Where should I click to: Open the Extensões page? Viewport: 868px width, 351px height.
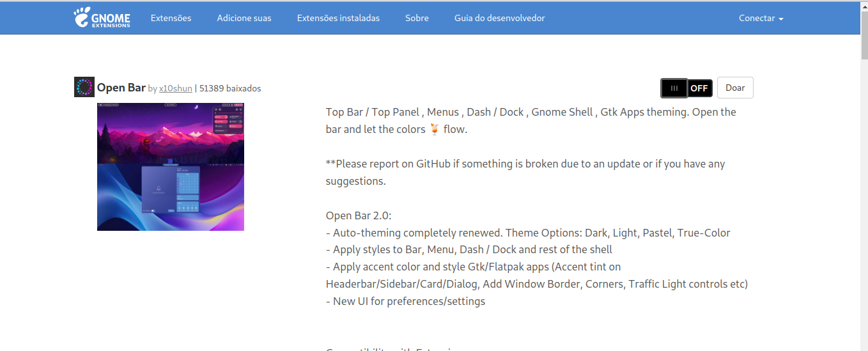coord(171,18)
